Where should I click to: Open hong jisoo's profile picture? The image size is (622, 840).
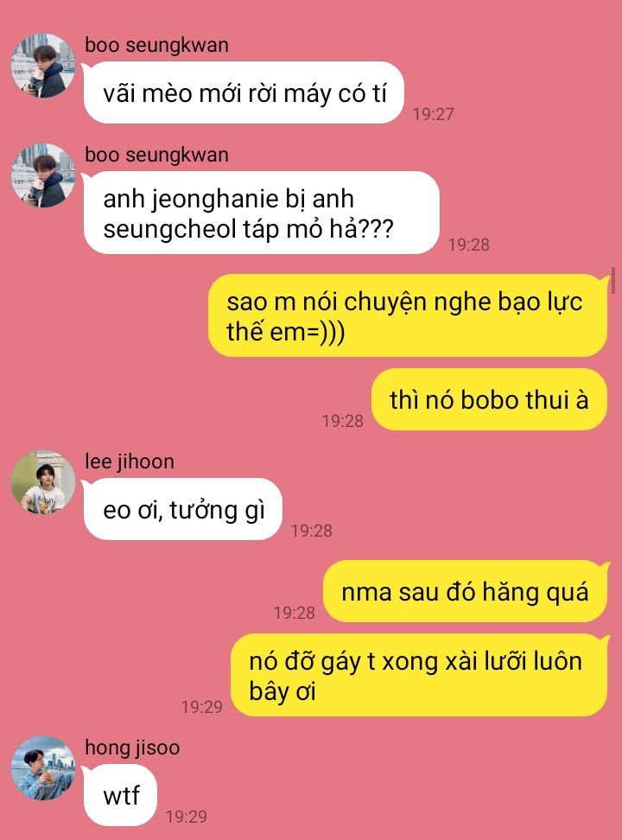point(43,768)
